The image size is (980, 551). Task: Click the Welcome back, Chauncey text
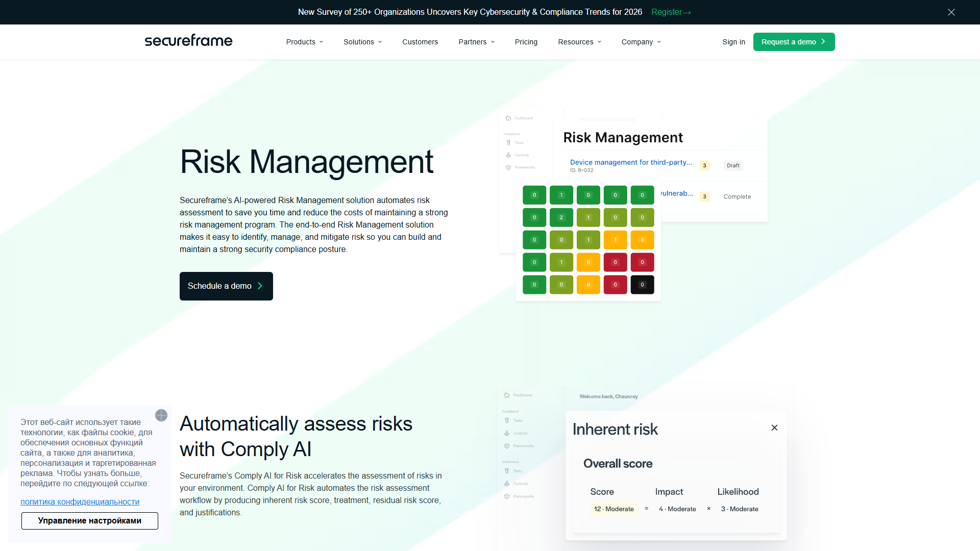pos(608,396)
